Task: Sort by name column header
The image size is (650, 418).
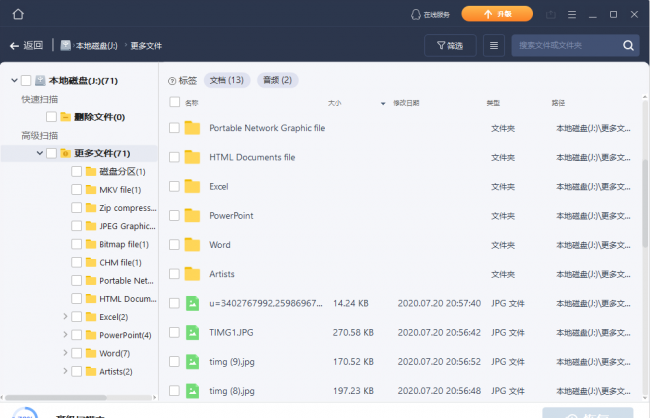Action: [192, 103]
